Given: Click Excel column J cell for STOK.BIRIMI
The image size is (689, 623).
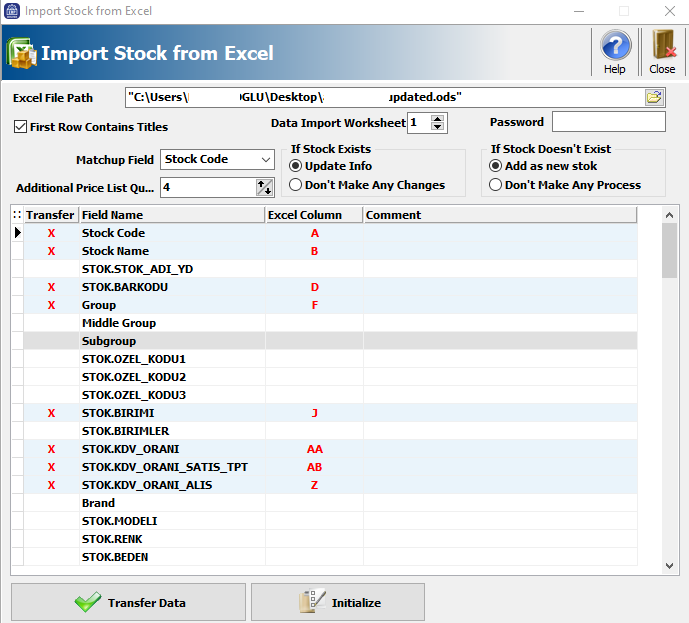Looking at the screenshot, I should 314,413.
